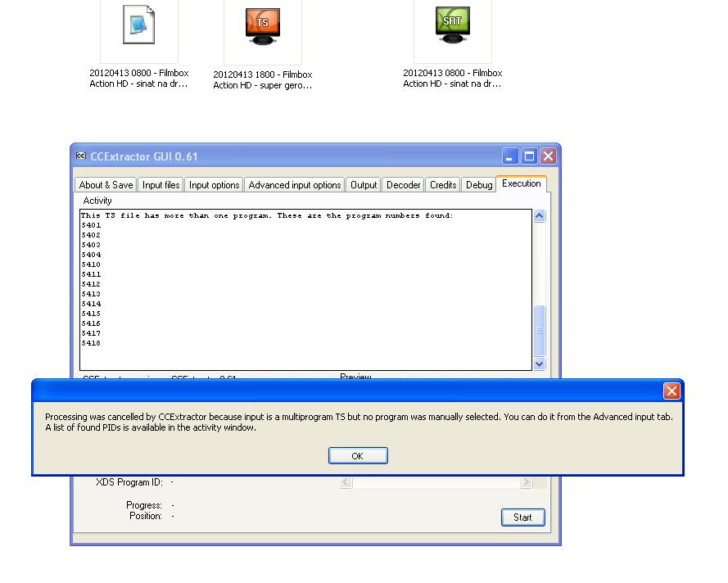Confirm the dialog with OK
The image size is (728, 583).
(358, 456)
